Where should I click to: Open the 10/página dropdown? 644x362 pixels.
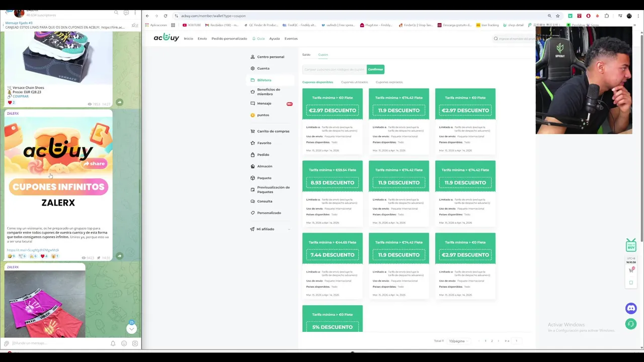pos(458,341)
